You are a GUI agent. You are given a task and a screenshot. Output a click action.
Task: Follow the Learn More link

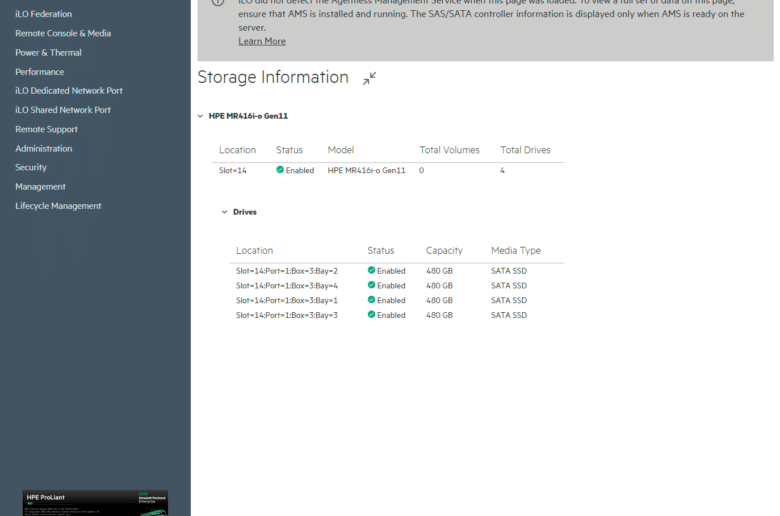262,41
